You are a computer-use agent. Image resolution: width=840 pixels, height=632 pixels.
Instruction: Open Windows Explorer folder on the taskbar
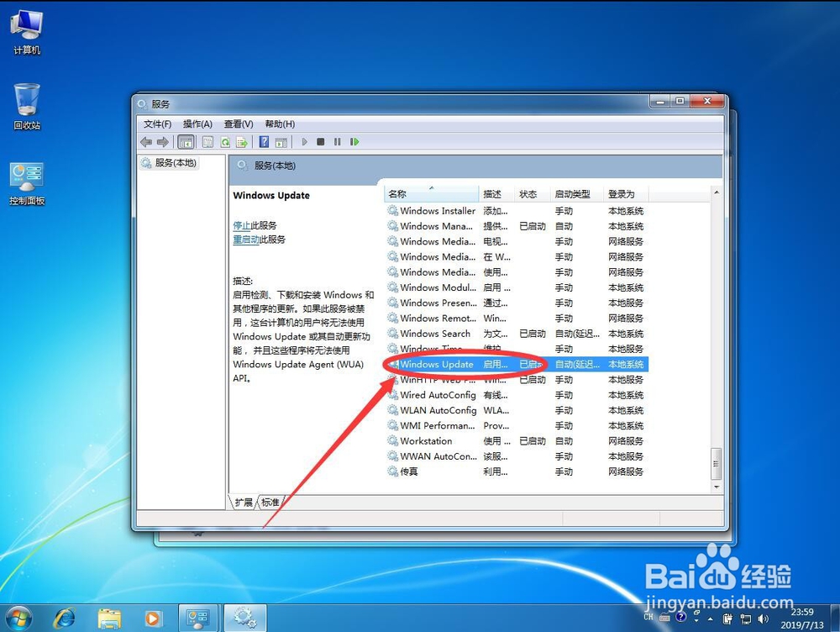[109, 618]
